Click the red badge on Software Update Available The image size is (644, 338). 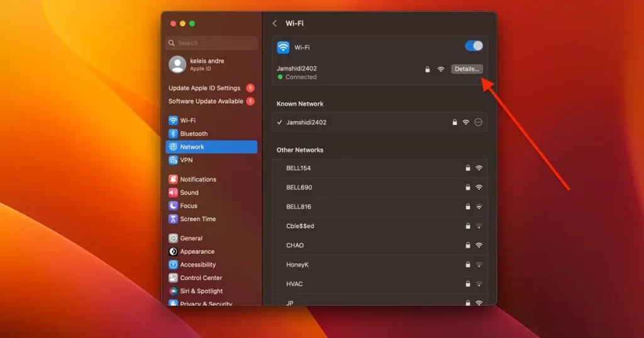click(250, 101)
